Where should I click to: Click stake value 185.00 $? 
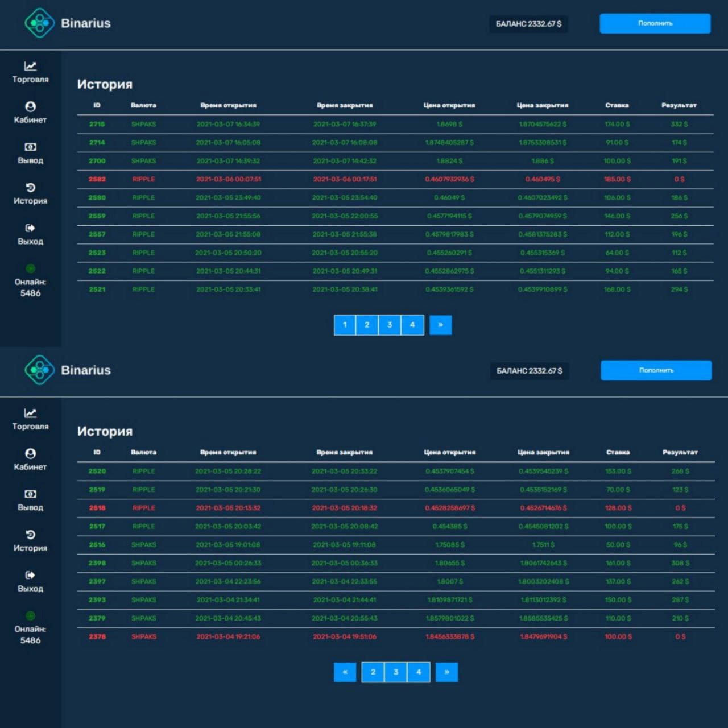point(617,179)
